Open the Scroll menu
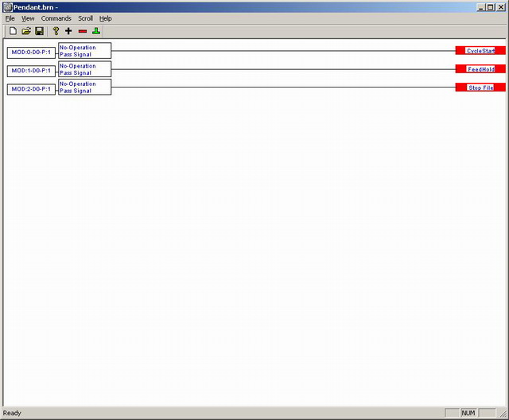The height and width of the screenshot is (420, 509). click(85, 18)
